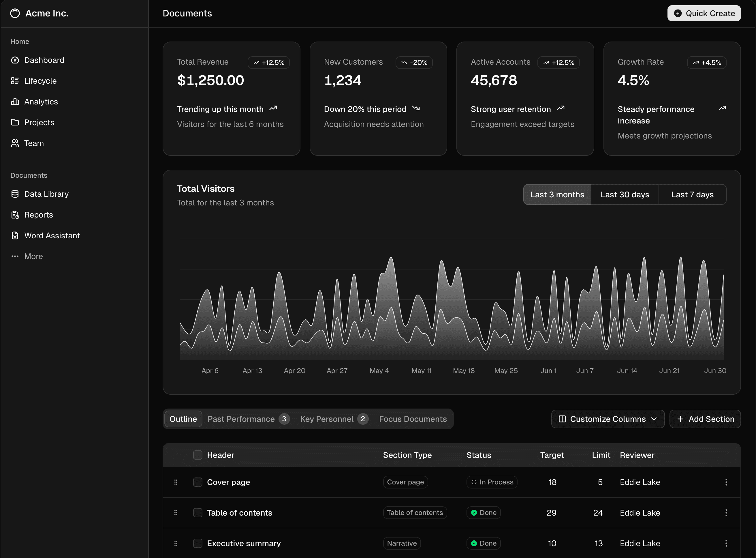Click the Quick Create button
The height and width of the screenshot is (558, 756).
click(704, 14)
